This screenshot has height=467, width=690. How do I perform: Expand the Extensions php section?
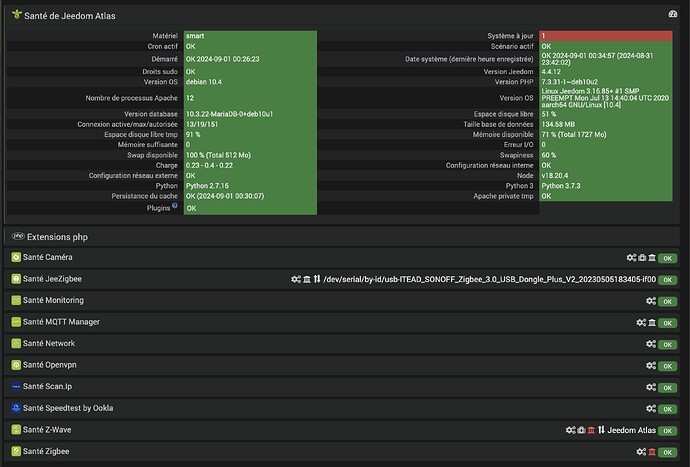coord(60,236)
